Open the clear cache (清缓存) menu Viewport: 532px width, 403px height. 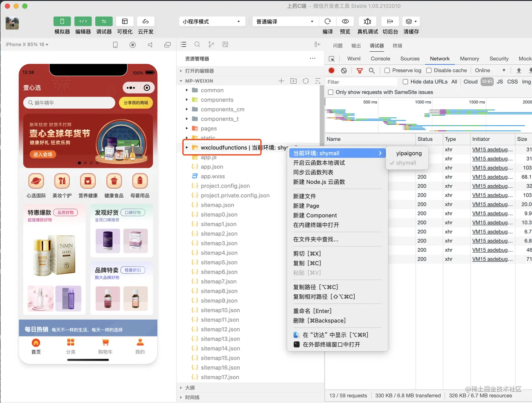coord(411,21)
